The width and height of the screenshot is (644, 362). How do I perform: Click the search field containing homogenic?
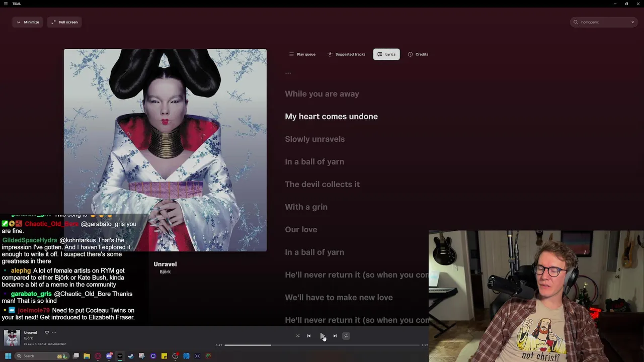[x=604, y=22]
